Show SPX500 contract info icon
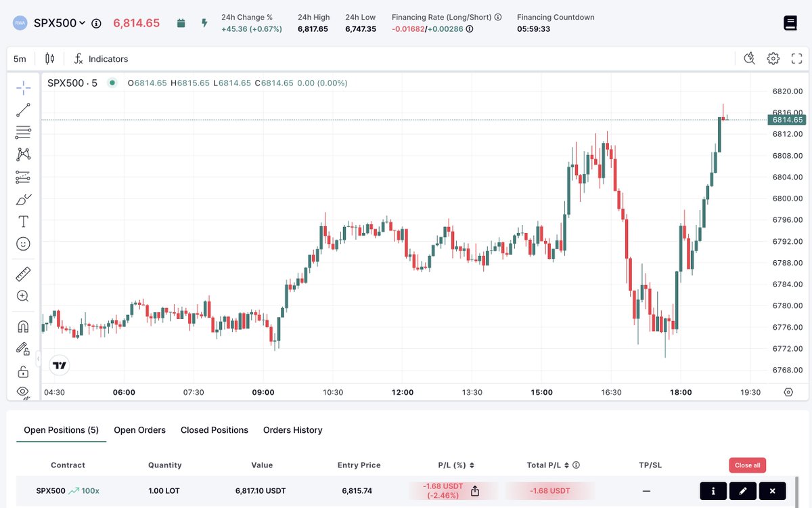Image resolution: width=812 pixels, height=508 pixels. tap(96, 23)
